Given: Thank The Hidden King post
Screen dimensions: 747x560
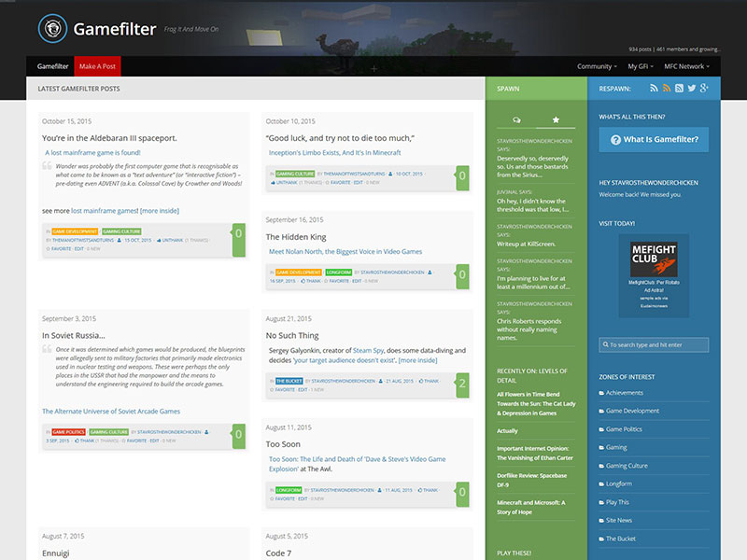Looking at the screenshot, I should 311,281.
